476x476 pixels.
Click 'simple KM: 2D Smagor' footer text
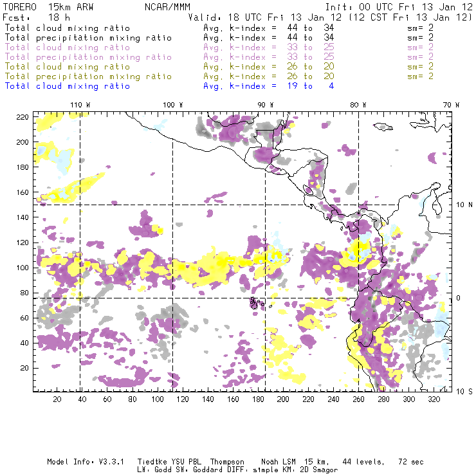[295, 470]
